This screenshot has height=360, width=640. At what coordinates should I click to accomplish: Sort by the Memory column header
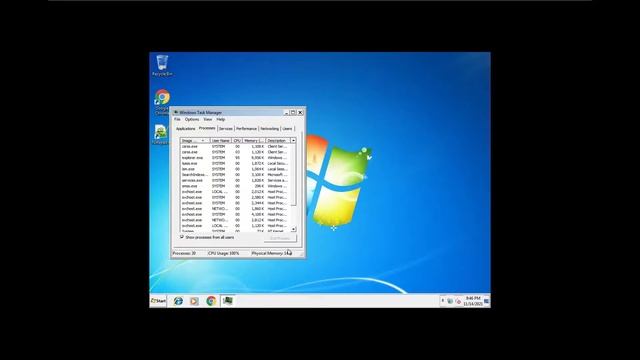point(254,140)
